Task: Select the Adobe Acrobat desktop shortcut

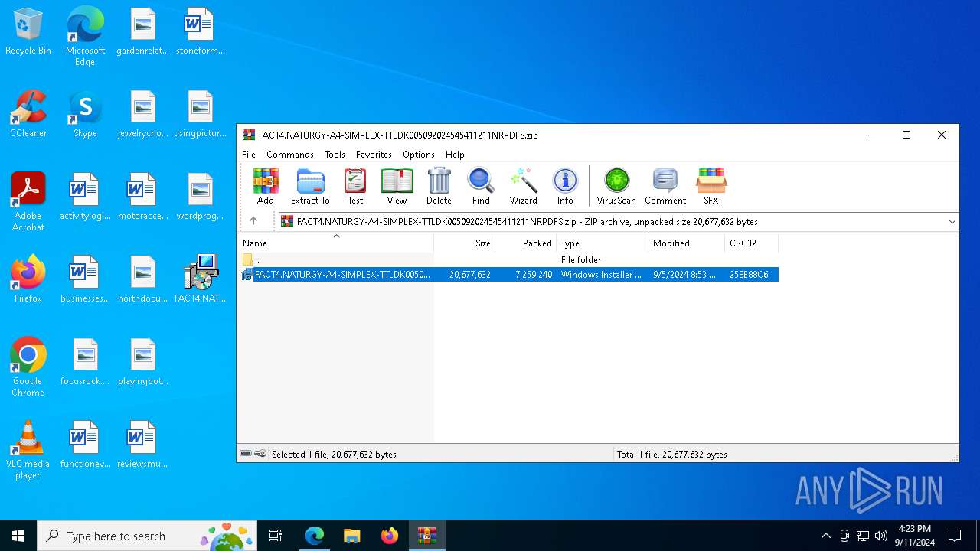Action: (28, 201)
